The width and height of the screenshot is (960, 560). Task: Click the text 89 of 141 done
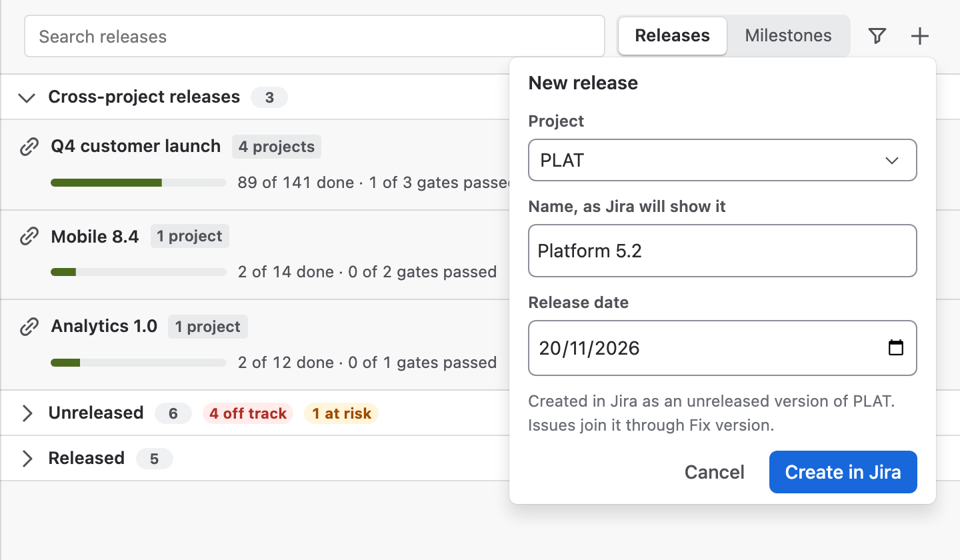point(296,183)
